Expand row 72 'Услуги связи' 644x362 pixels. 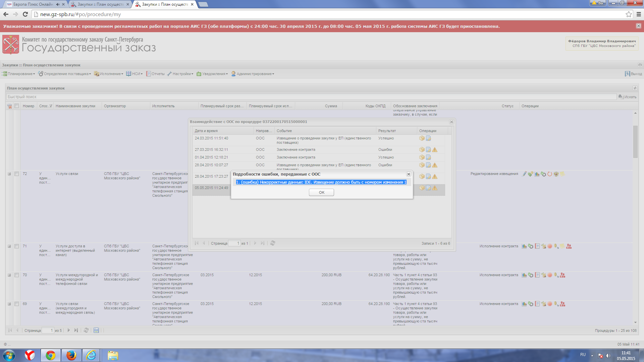(x=9, y=174)
